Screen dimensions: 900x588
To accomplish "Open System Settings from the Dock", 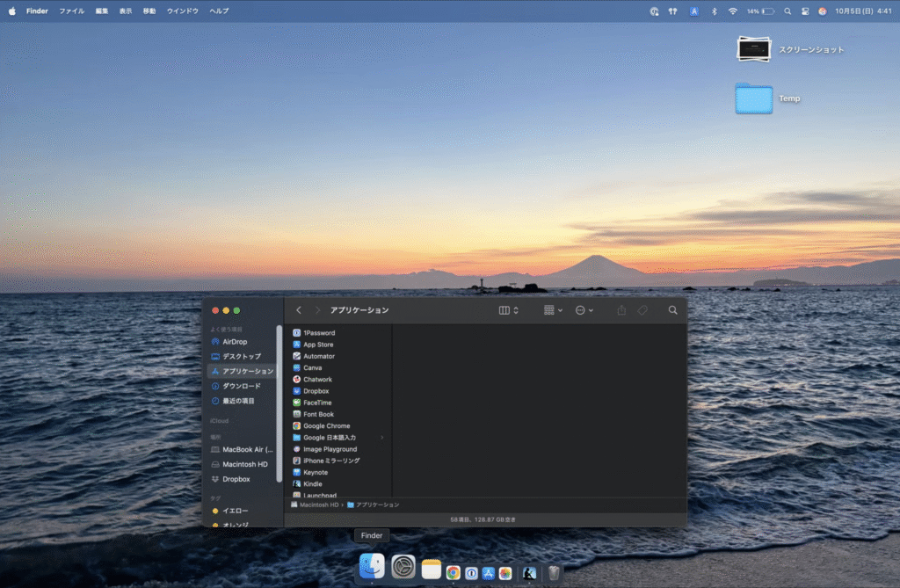I will 403,568.
